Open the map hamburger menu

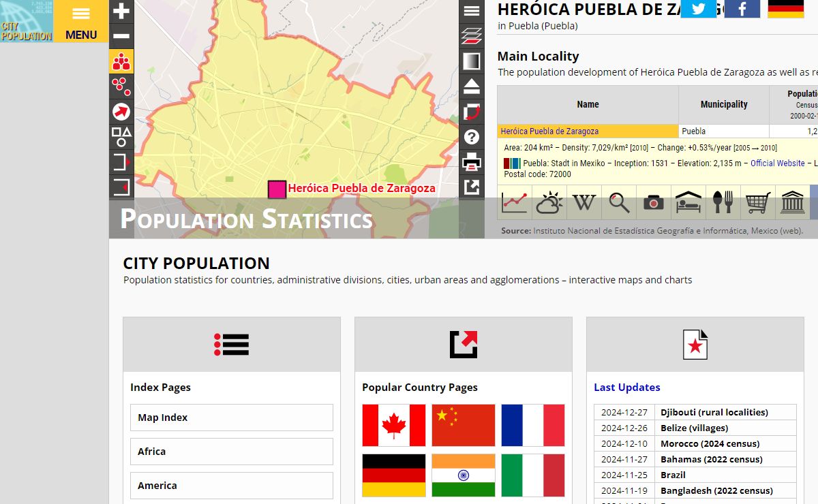click(472, 11)
